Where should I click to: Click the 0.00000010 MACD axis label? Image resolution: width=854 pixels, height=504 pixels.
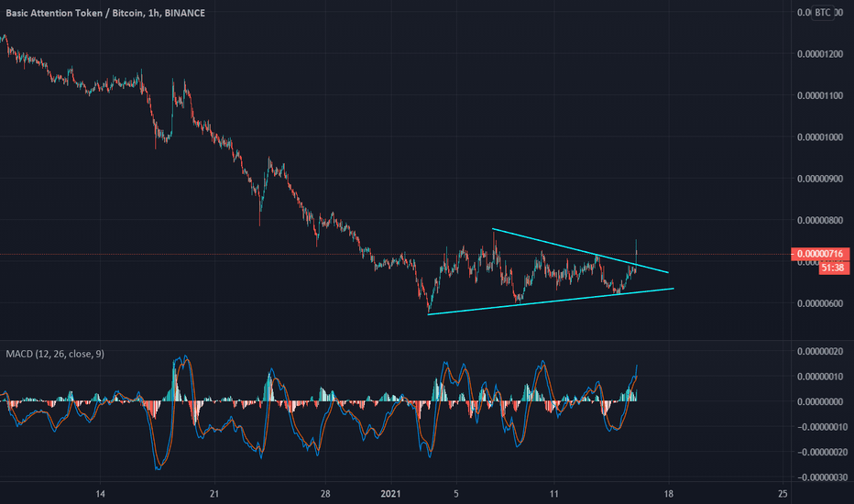tap(820, 377)
